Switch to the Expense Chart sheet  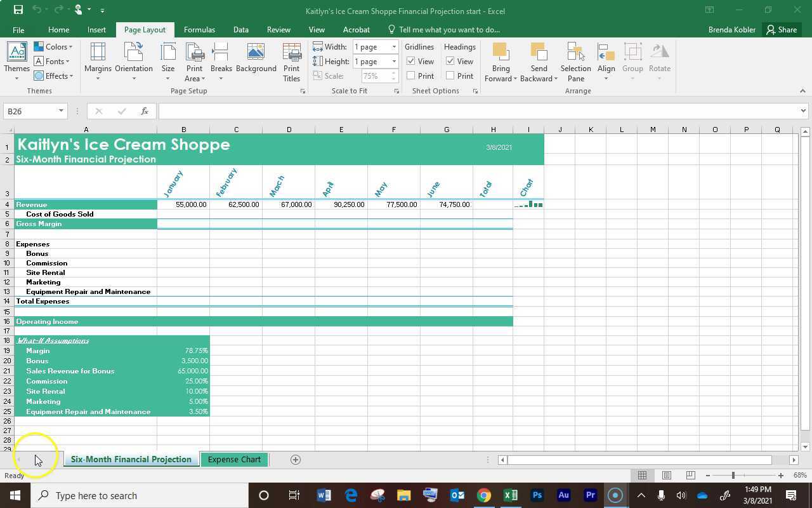pos(234,459)
